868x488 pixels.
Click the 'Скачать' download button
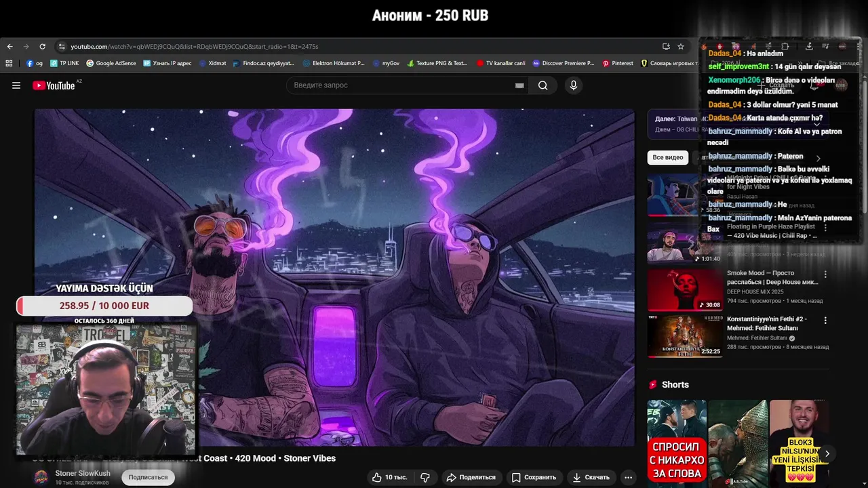pyautogui.click(x=591, y=477)
